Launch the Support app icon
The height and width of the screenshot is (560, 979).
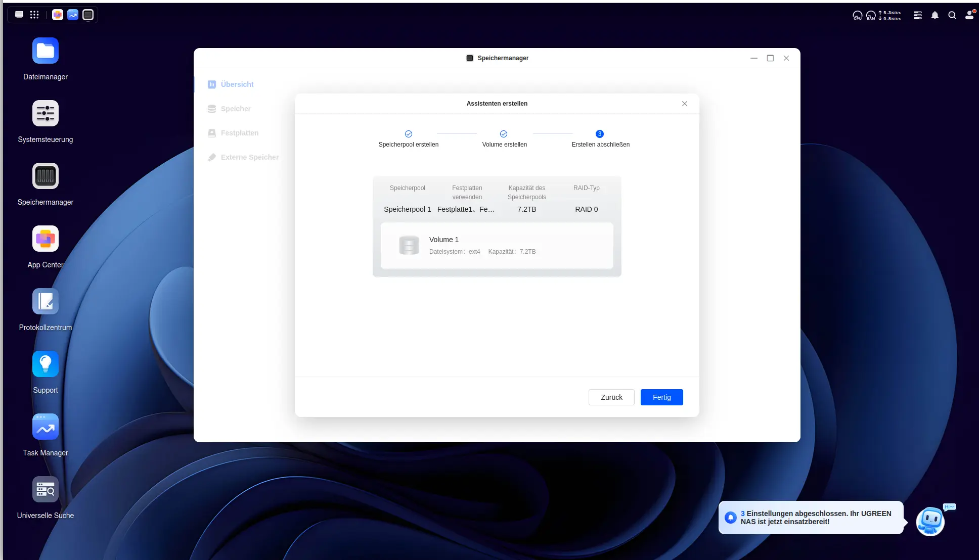[46, 364]
